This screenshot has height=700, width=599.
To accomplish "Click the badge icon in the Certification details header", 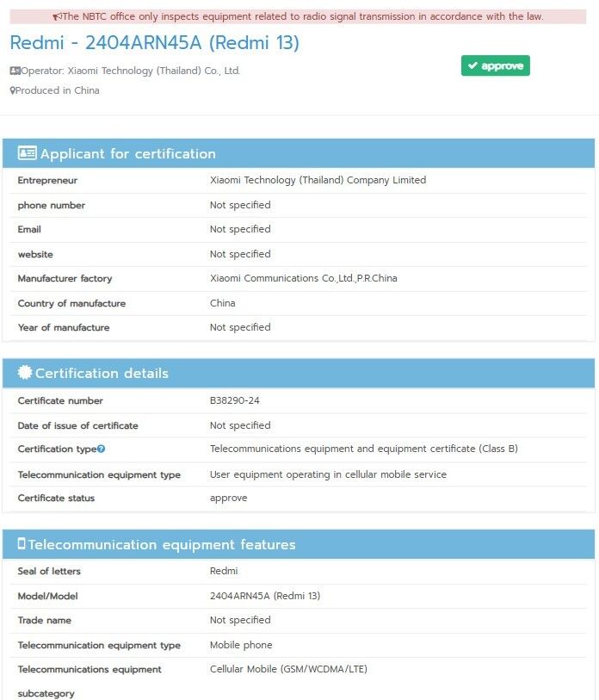I will coord(25,372).
